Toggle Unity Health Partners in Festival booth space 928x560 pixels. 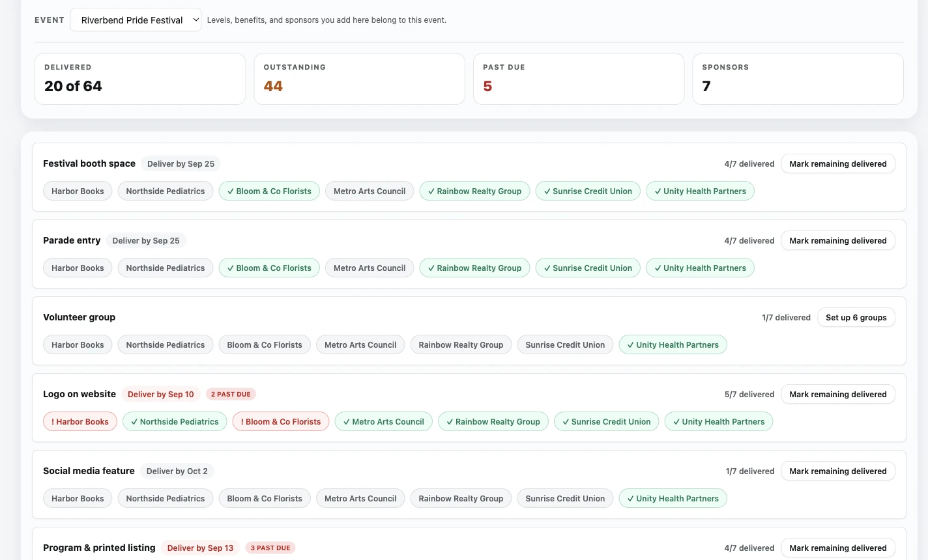[700, 191]
